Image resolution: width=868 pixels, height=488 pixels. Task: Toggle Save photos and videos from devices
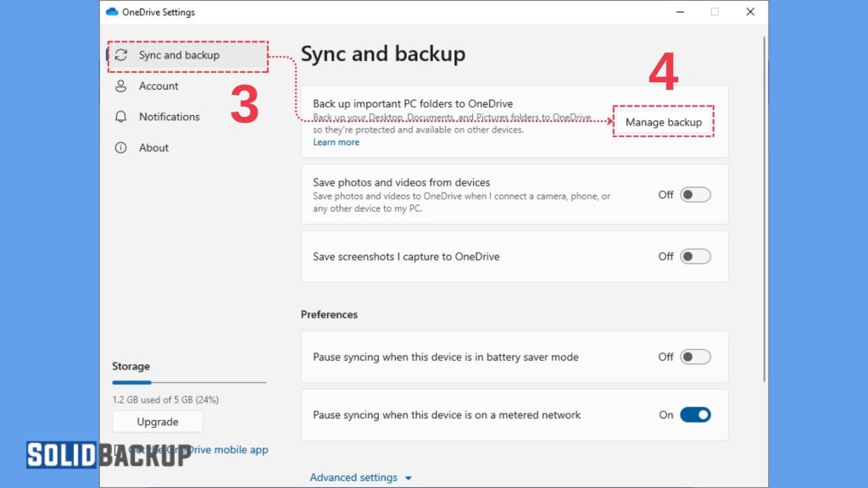click(695, 195)
